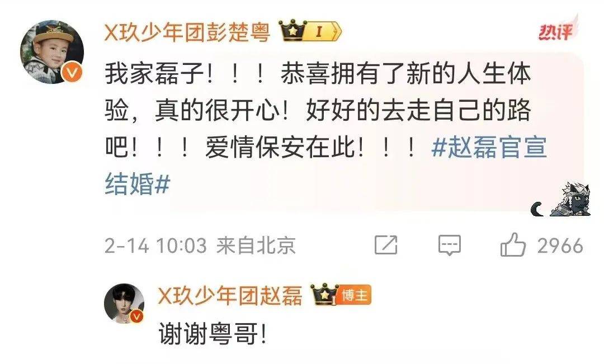Open the X玖少年团赵磊 username link

point(230,295)
